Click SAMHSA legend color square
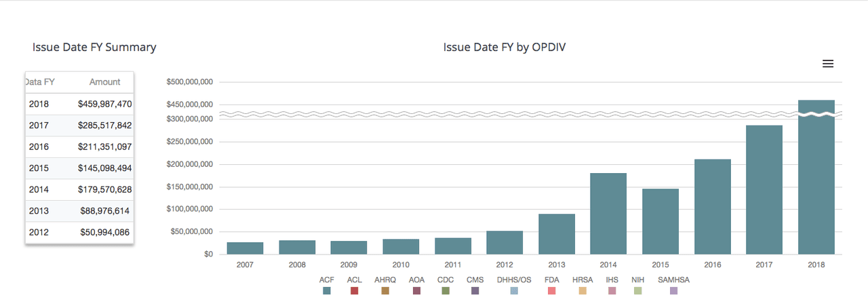This screenshot has width=868, height=304. click(x=673, y=290)
